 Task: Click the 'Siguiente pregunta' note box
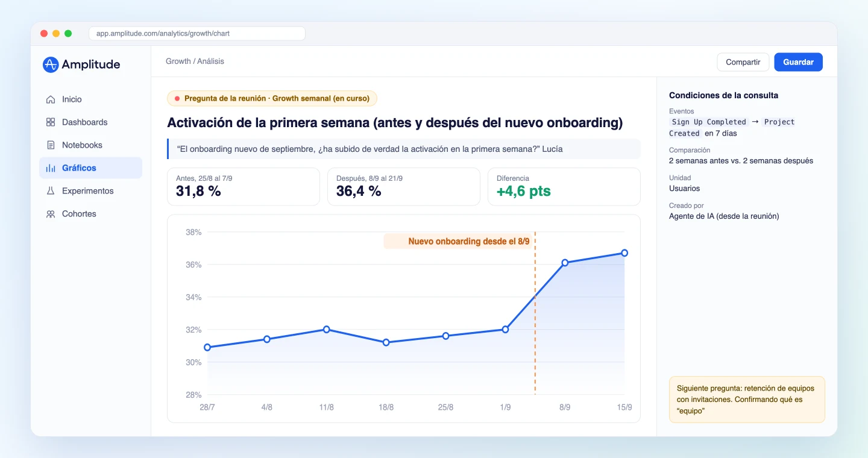coord(747,400)
